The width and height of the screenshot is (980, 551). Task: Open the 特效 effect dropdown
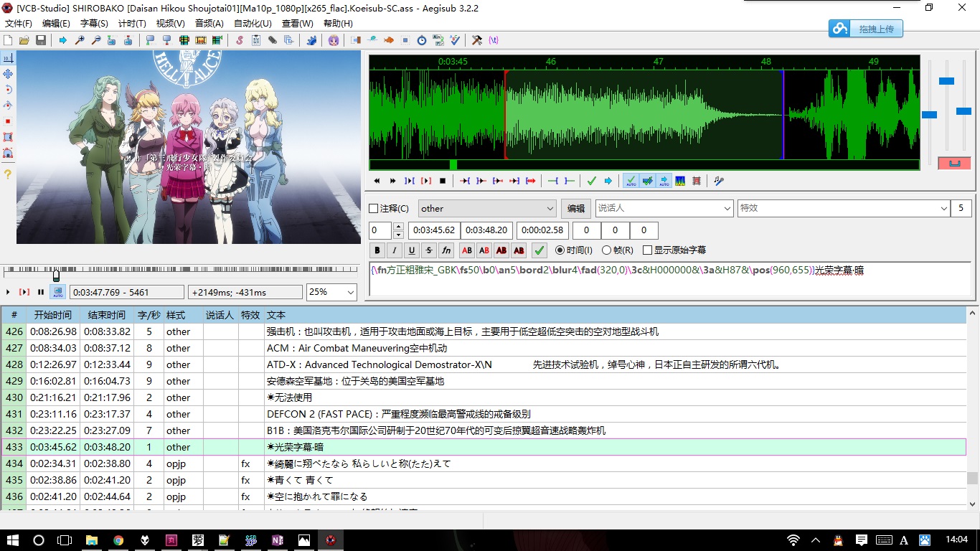click(x=844, y=208)
